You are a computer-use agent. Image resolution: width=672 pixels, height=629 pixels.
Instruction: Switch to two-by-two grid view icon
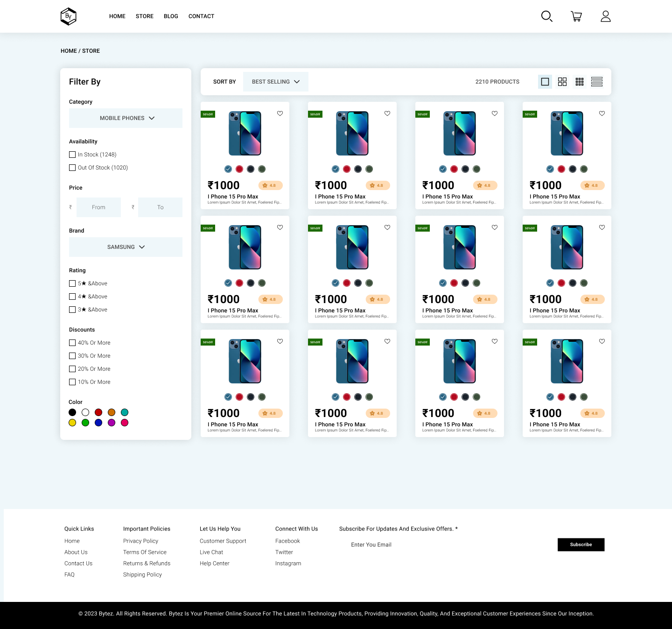pyautogui.click(x=562, y=82)
